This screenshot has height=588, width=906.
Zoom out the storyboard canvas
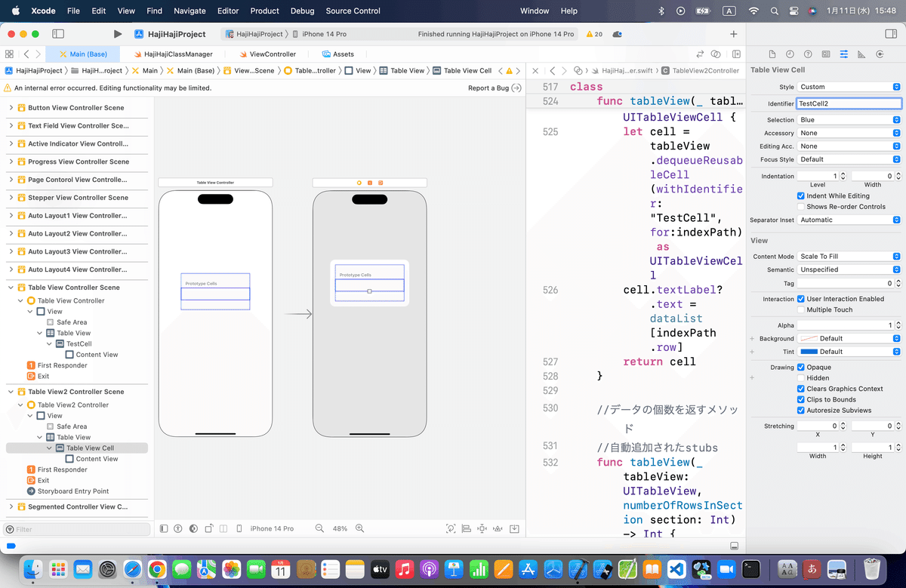(319, 528)
